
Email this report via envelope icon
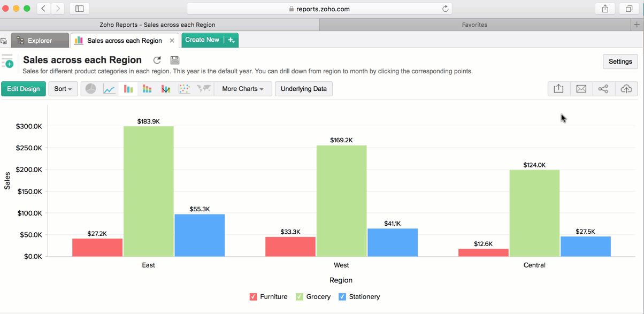point(581,89)
